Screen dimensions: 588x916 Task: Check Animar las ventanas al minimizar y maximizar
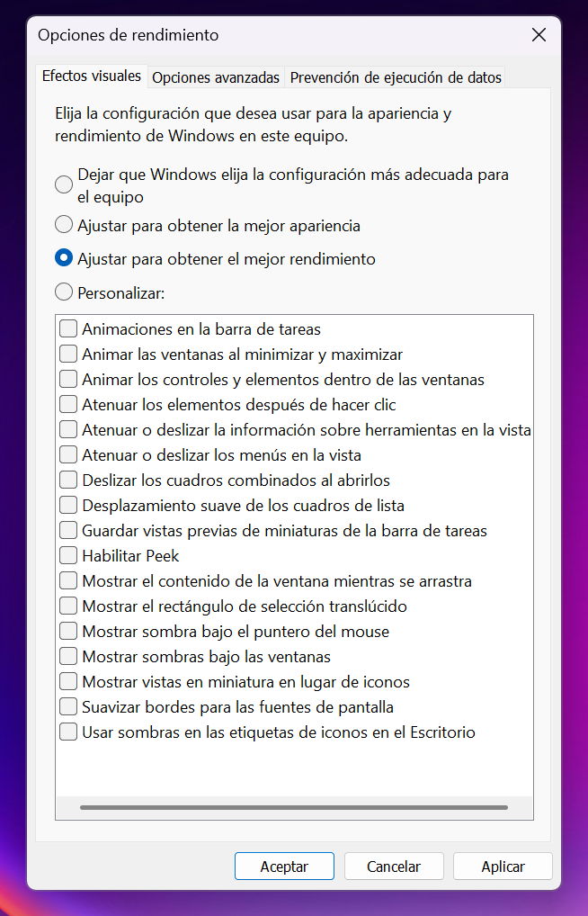tap(68, 355)
